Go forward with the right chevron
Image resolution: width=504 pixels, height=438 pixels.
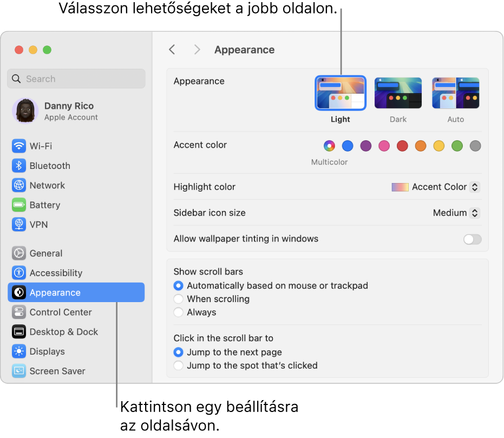tap(197, 50)
